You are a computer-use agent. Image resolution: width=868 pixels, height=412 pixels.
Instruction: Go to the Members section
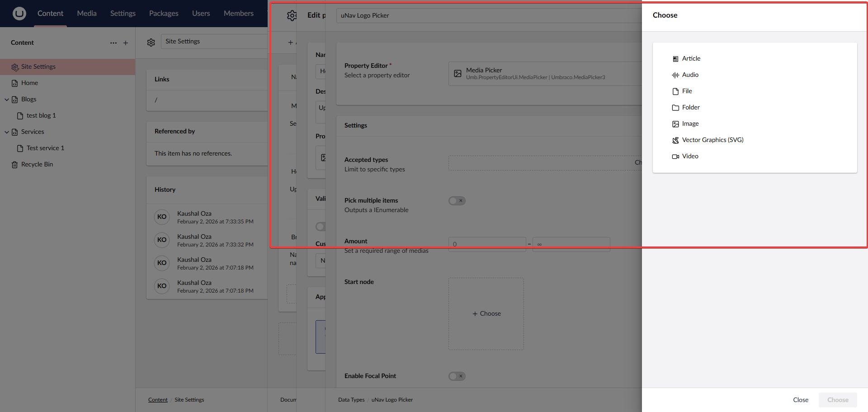point(239,14)
